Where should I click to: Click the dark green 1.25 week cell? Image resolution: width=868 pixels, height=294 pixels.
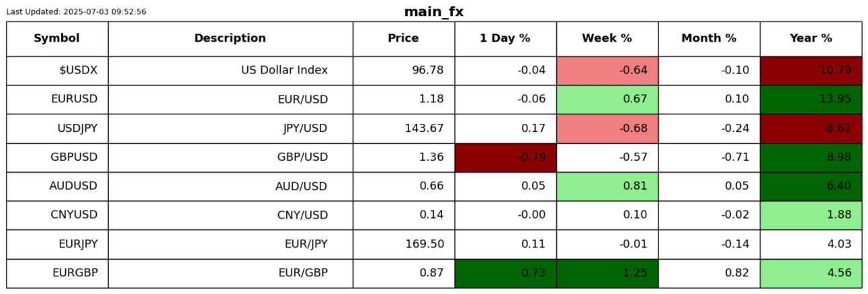[607, 273]
